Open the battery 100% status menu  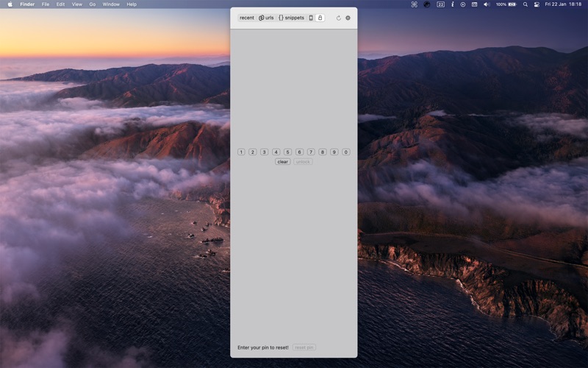pos(506,4)
